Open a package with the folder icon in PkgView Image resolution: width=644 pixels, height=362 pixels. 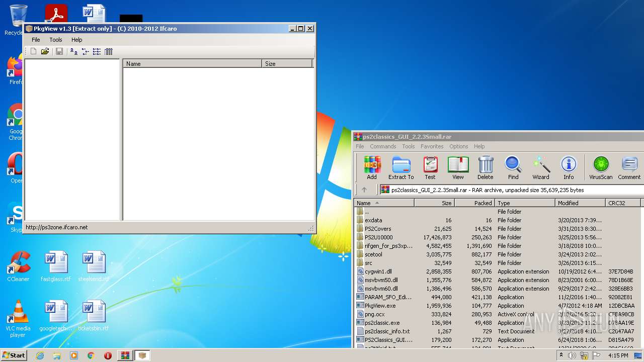click(x=45, y=51)
